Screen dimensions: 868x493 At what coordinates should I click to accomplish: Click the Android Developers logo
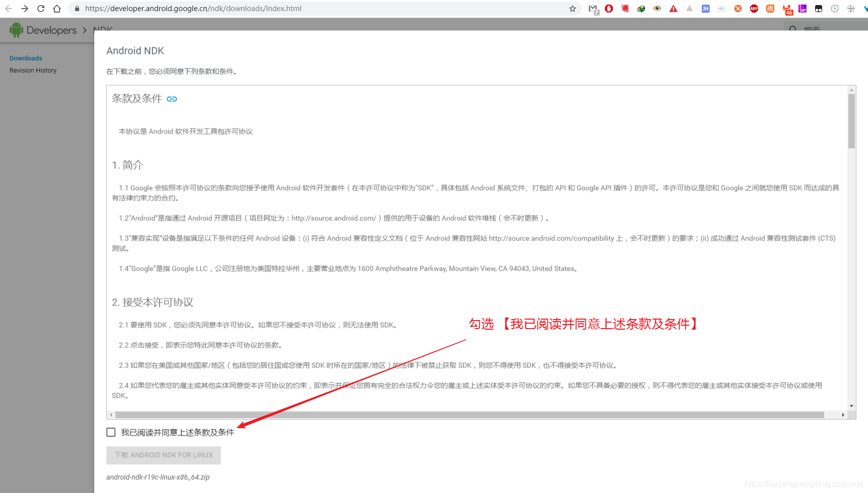tap(17, 30)
